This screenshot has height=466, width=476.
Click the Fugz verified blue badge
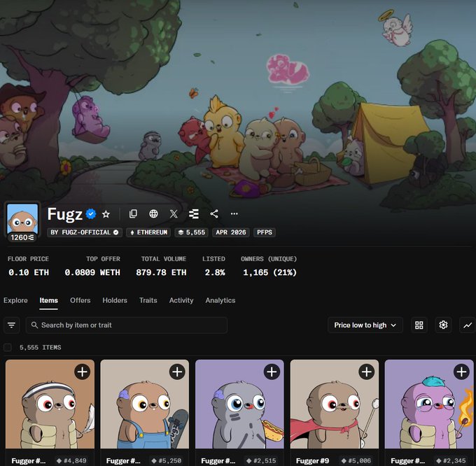tap(91, 214)
